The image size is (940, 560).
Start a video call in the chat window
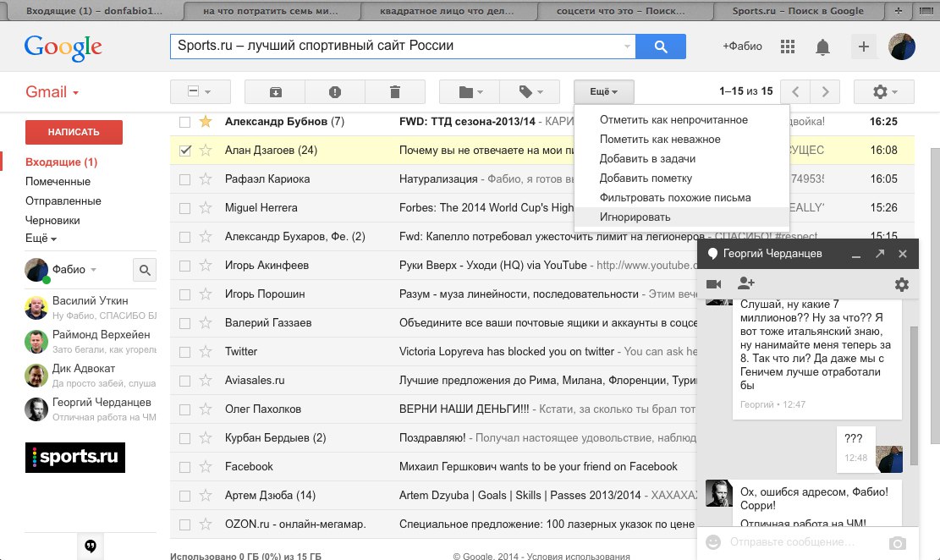(x=713, y=284)
